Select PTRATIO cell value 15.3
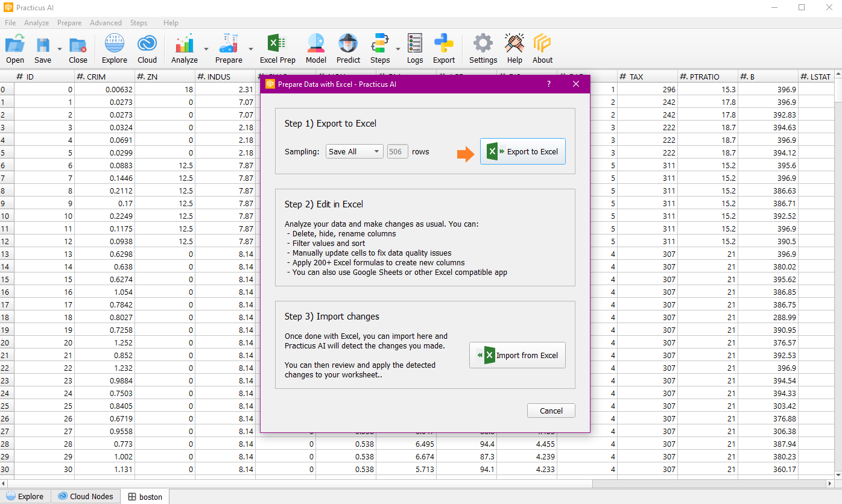Screen dimensions: 842x504 click(707, 89)
